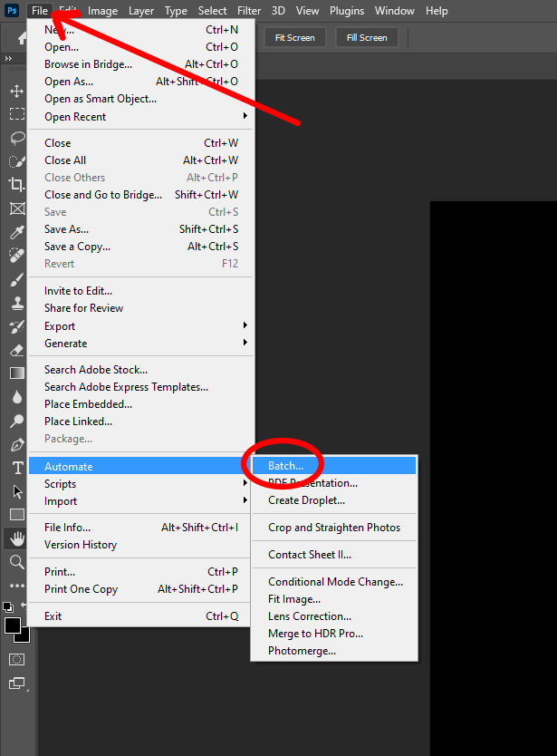Screen dimensions: 557x756
Task: Select the Hand tool
Action: [x=17, y=538]
